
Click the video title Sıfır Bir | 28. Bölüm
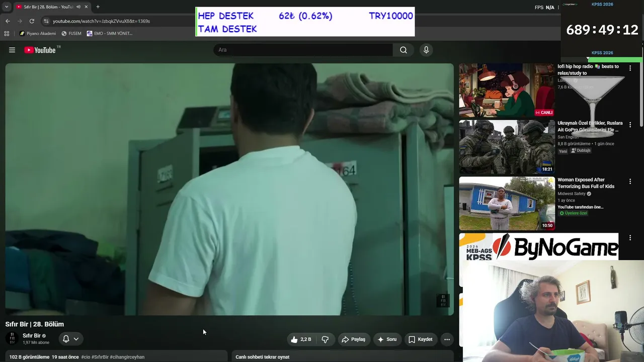[35, 324]
